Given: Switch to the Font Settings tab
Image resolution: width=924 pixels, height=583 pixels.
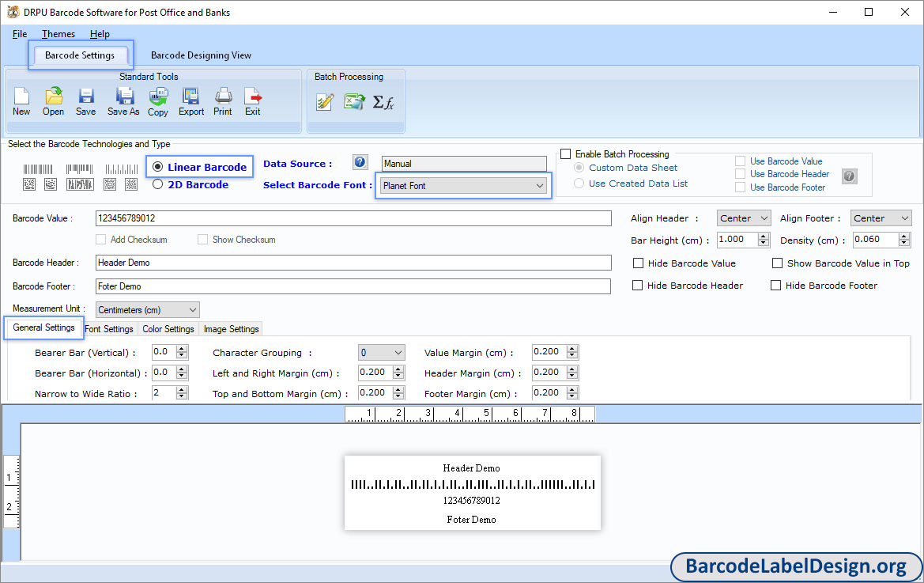Looking at the screenshot, I should 109,329.
